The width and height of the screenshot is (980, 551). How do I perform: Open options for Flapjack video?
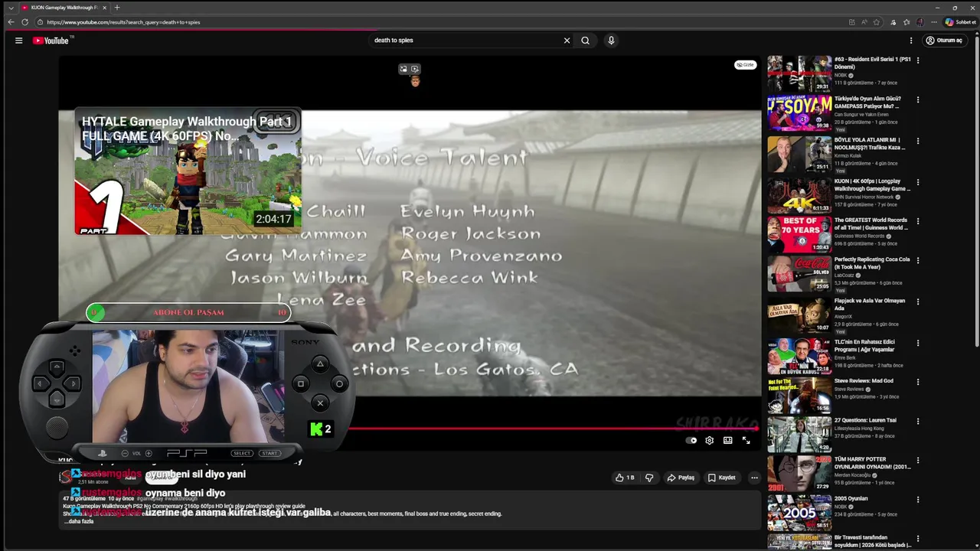pos(918,302)
